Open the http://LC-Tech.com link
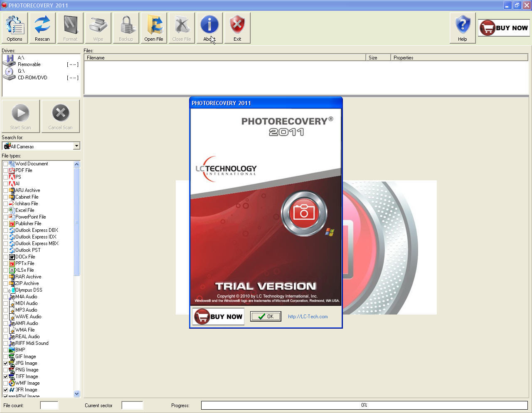Viewport: 532px width, 413px height. (x=308, y=317)
